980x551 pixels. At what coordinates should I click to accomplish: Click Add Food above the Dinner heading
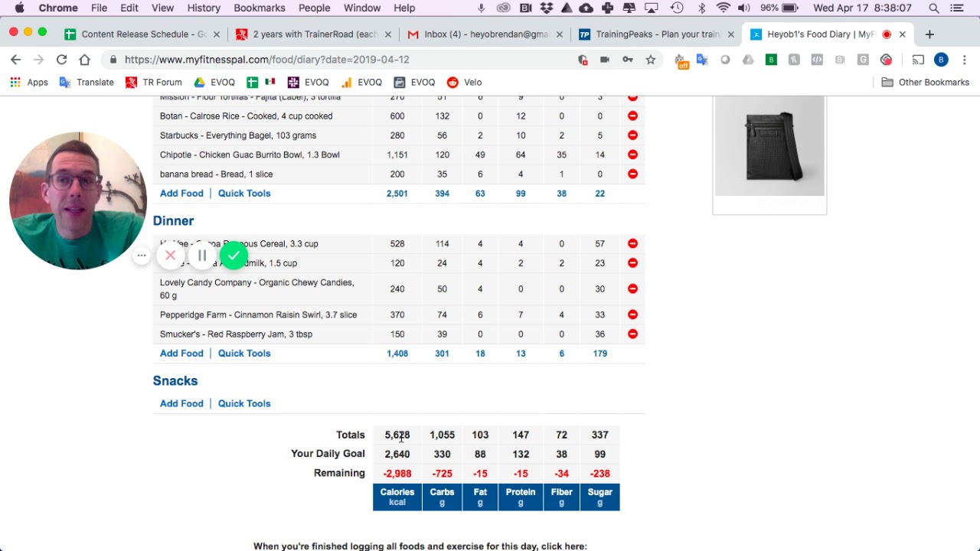(181, 194)
